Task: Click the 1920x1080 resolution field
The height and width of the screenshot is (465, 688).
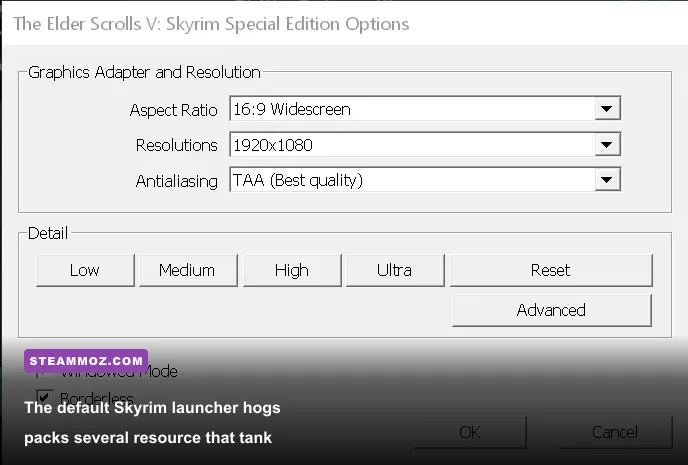Action: (425, 144)
